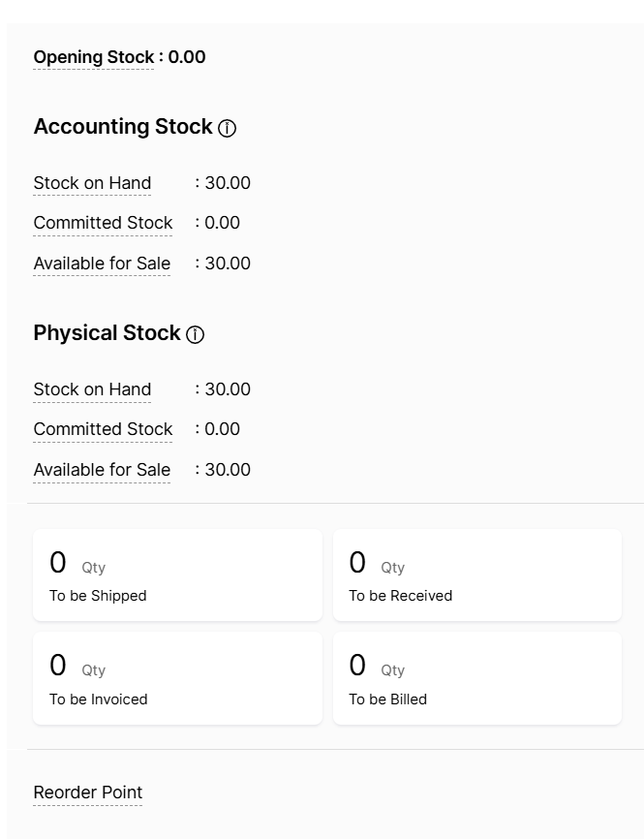Click Stock on Hand under Accounting Stock
This screenshot has height=839, width=644.
point(92,183)
